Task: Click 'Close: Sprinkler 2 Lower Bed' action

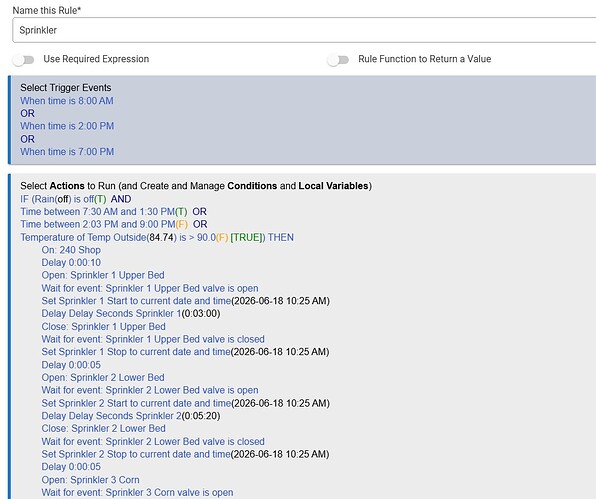Action: (103, 428)
